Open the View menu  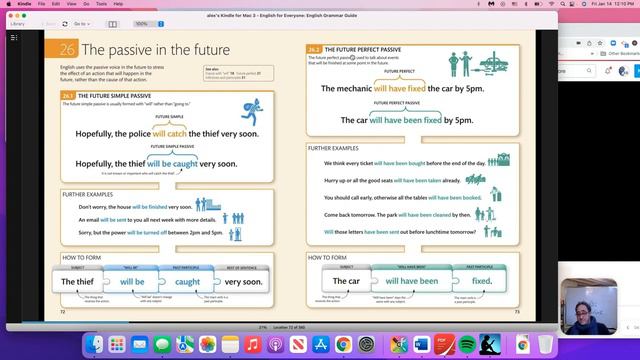(71, 4)
